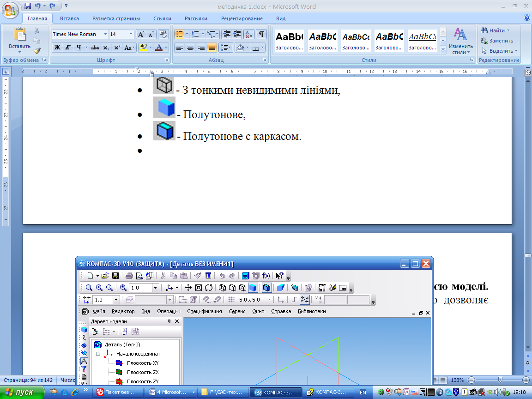Apply subscript formatting

pyautogui.click(x=106, y=48)
